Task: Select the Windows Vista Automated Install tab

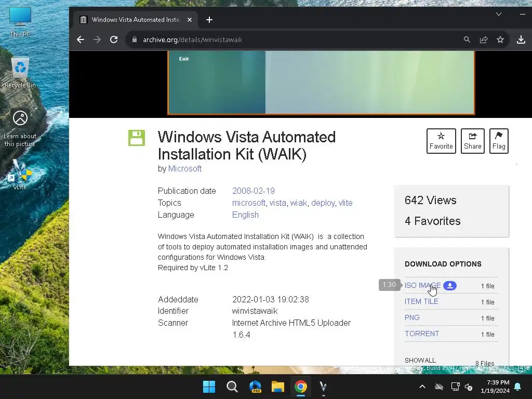Action: pyautogui.click(x=135, y=20)
